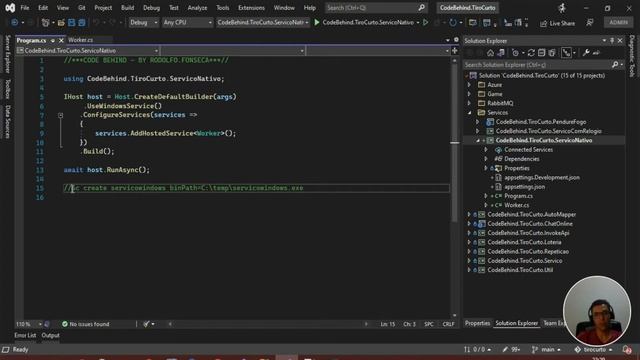This screenshot has width=640, height=360.
Task: Switch to the Worker.cs tab
Action: click(x=80, y=40)
